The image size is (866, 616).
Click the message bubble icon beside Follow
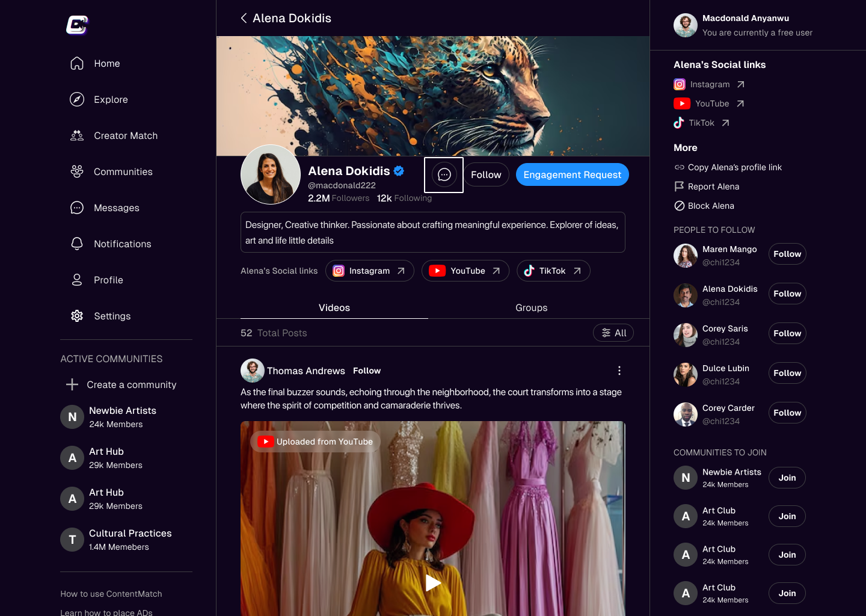[x=444, y=175]
